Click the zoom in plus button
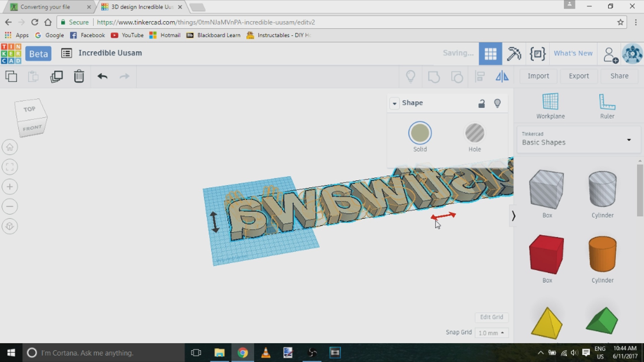Screen dimensions: 644x362 [10, 187]
